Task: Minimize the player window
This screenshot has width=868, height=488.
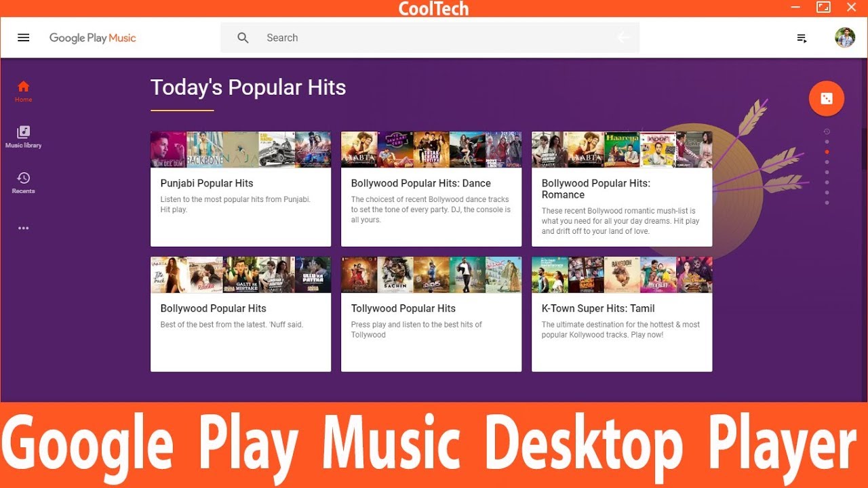Action: 795,7
